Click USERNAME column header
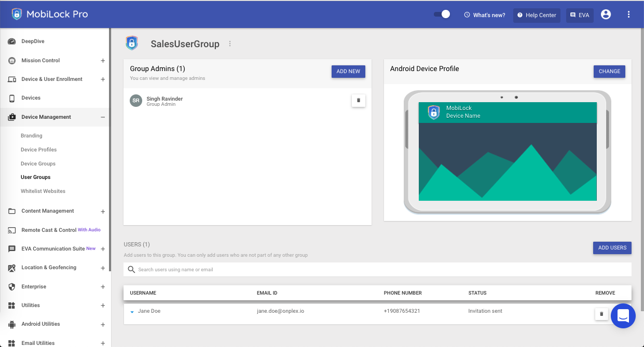The width and height of the screenshot is (644, 347). click(x=143, y=293)
